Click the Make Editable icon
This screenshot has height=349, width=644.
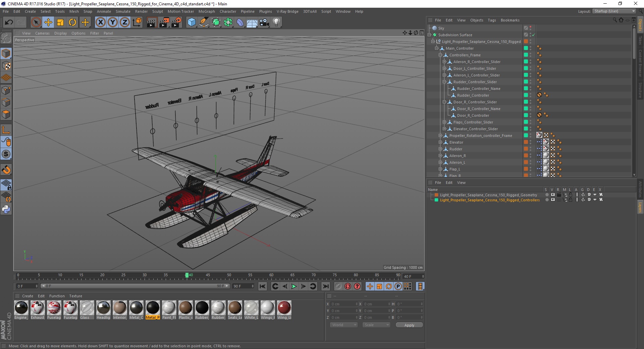[6, 39]
